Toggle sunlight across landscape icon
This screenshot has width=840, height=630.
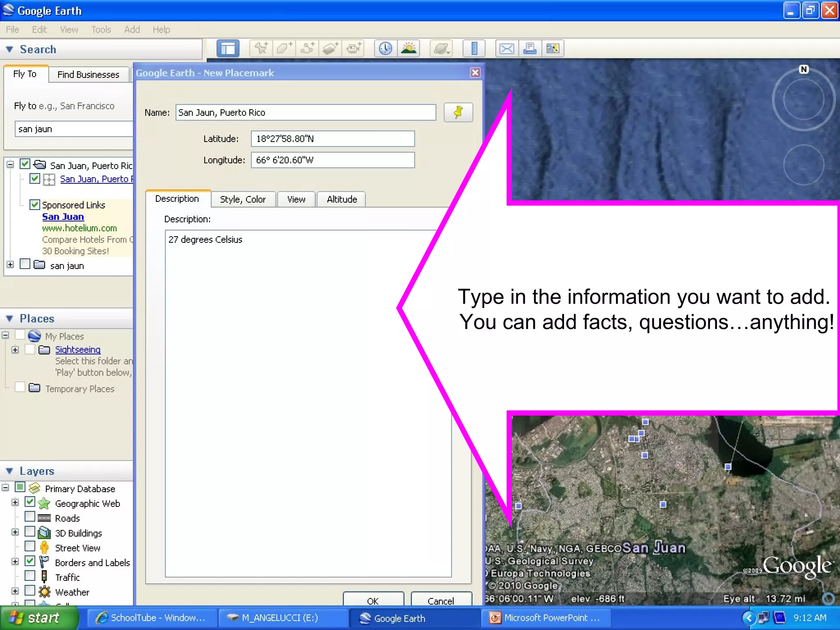click(x=409, y=48)
